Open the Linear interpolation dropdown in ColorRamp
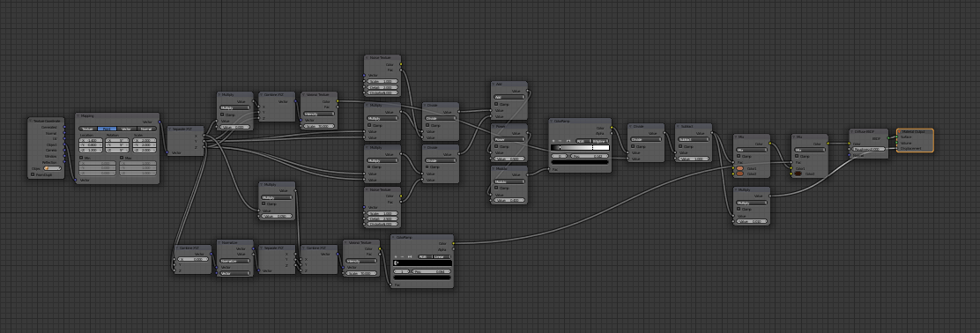 pos(442,256)
